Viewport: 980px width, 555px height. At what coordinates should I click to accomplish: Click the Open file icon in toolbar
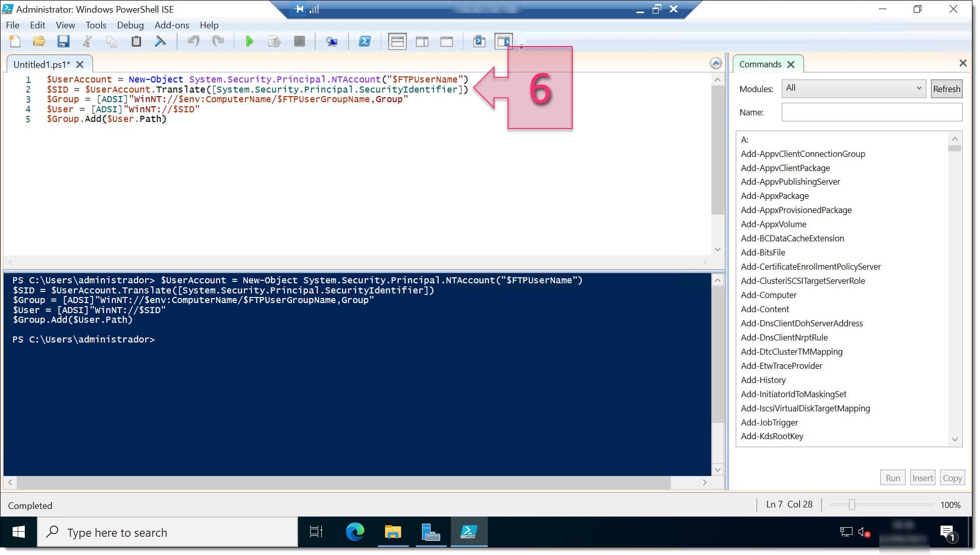(x=39, y=41)
